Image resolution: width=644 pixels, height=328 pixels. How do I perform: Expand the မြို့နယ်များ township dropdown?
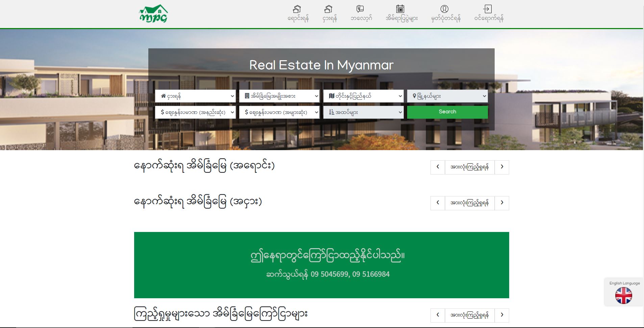pyautogui.click(x=448, y=96)
